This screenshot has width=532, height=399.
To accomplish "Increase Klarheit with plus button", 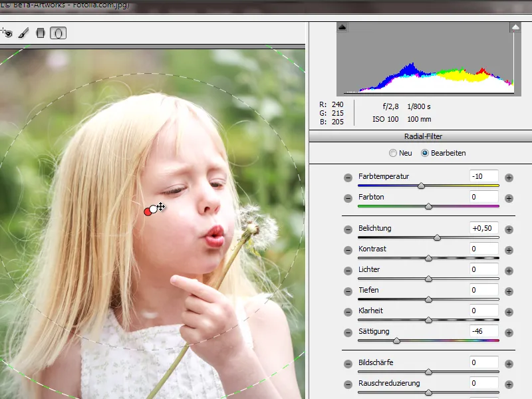I will (x=509, y=312).
